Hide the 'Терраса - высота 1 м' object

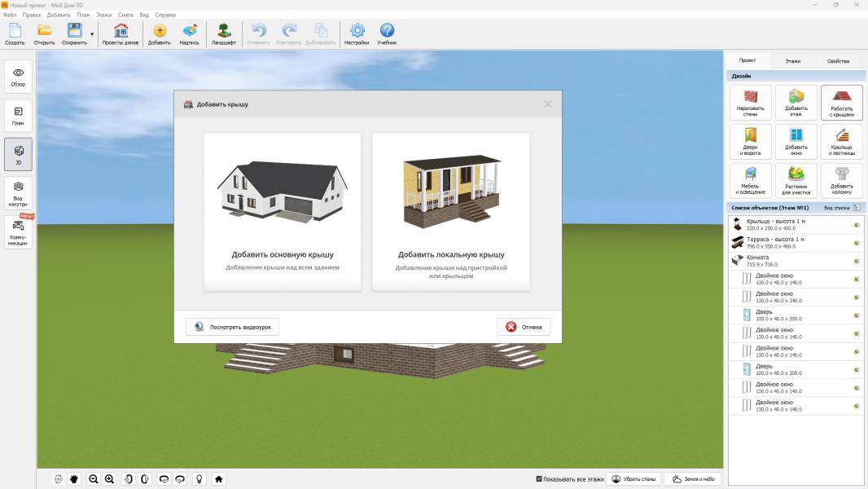point(856,243)
